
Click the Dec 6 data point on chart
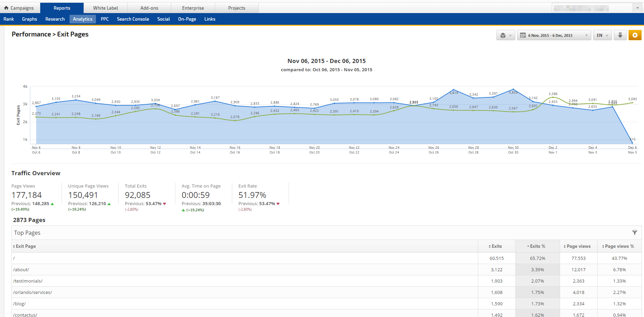(632, 142)
